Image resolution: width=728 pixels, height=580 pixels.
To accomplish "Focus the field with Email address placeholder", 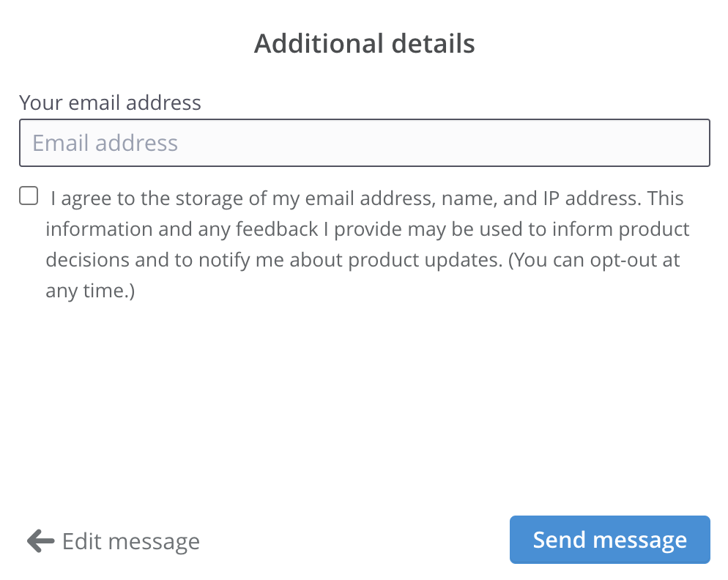I will [364, 143].
